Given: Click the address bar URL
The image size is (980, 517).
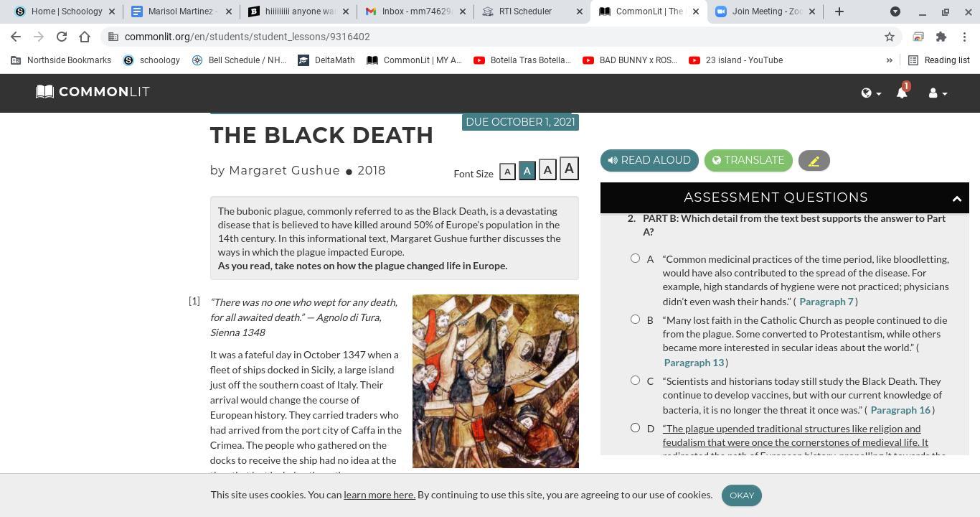Looking at the screenshot, I should tap(248, 37).
